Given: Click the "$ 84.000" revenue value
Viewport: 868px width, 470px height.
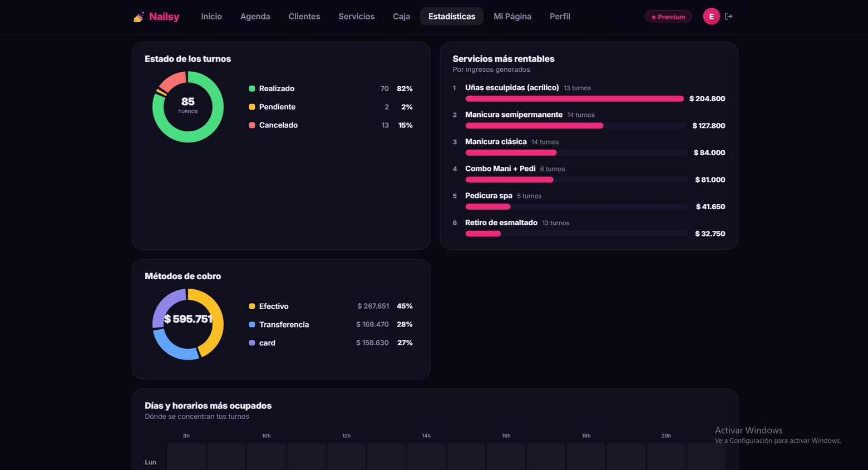Looking at the screenshot, I should click(709, 152).
